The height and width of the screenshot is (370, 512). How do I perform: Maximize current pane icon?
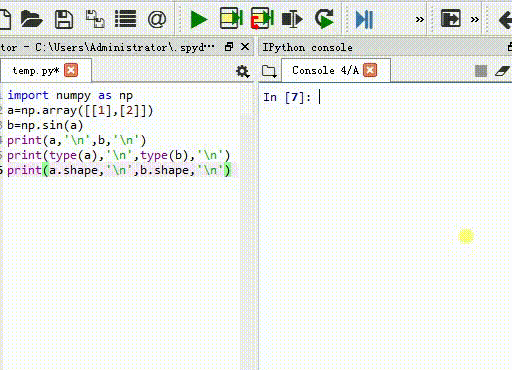click(451, 18)
